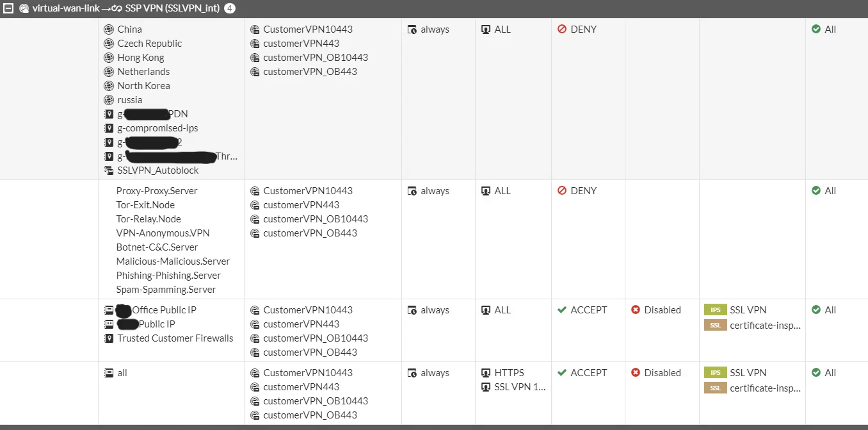Click the SSL badge in the HTTPS service row

pyautogui.click(x=715, y=388)
